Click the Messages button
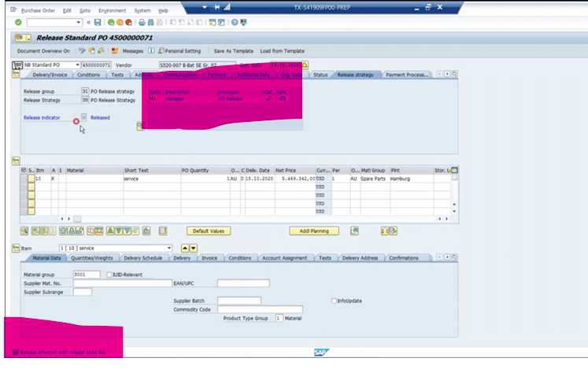 coord(133,51)
